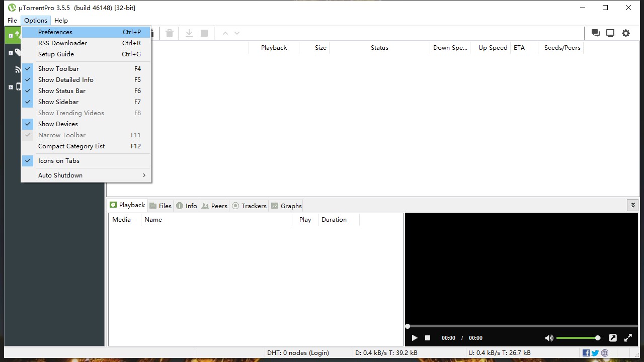Image resolution: width=644 pixels, height=362 pixels.
Task: Select the Playback tab
Action: [x=128, y=205]
